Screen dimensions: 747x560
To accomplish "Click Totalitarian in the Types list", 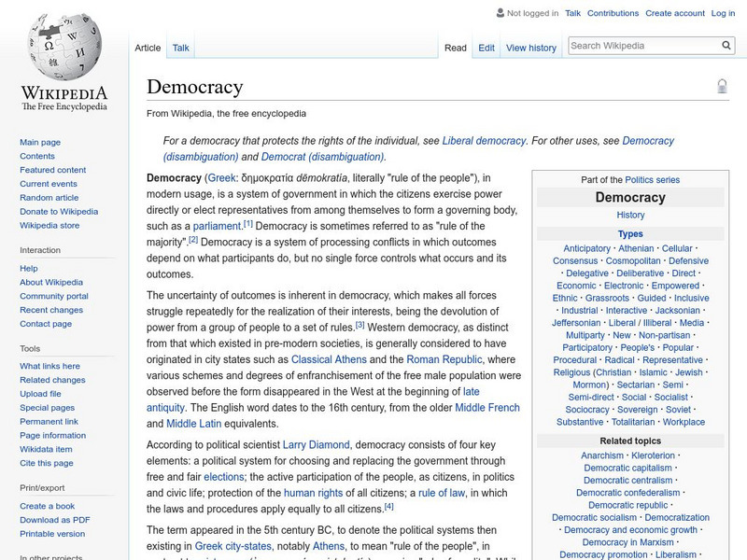I will coord(633,422).
